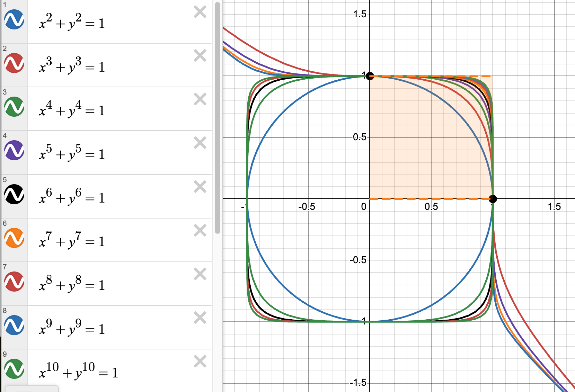The image size is (575, 392).
Task: Toggle the black x⁶+y⁶=1 curve icon
Action: 14,194
